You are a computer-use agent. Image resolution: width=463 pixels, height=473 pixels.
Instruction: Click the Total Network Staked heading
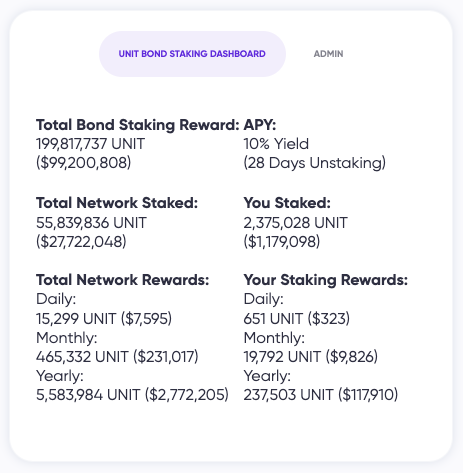(117, 203)
